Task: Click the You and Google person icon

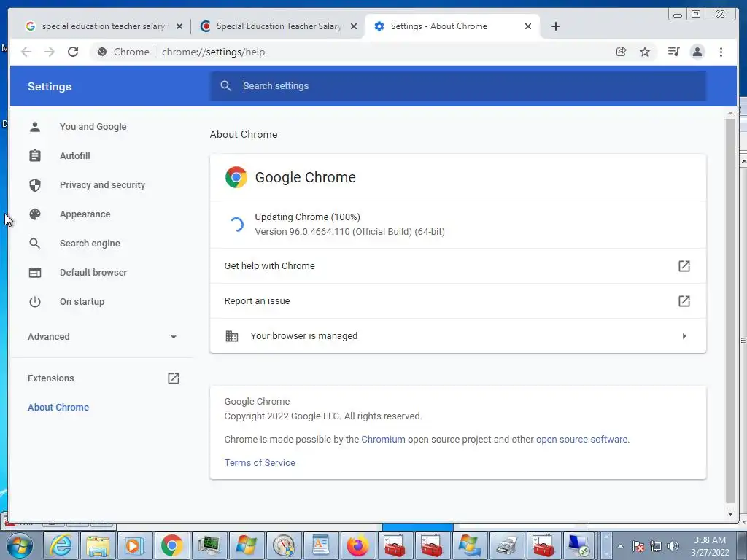Action: pos(35,127)
